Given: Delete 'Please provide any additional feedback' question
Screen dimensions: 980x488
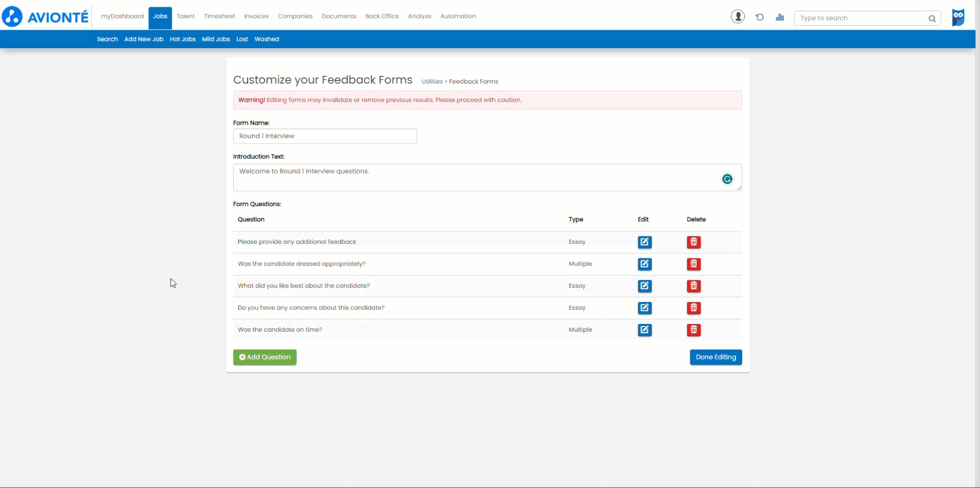Looking at the screenshot, I should 693,242.
